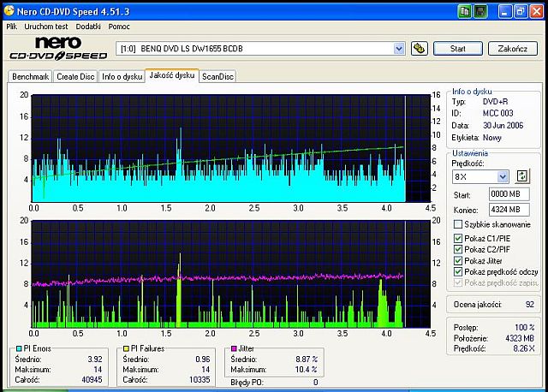Click the Ocena jakości value 92
The image size is (548, 392).
click(x=530, y=305)
